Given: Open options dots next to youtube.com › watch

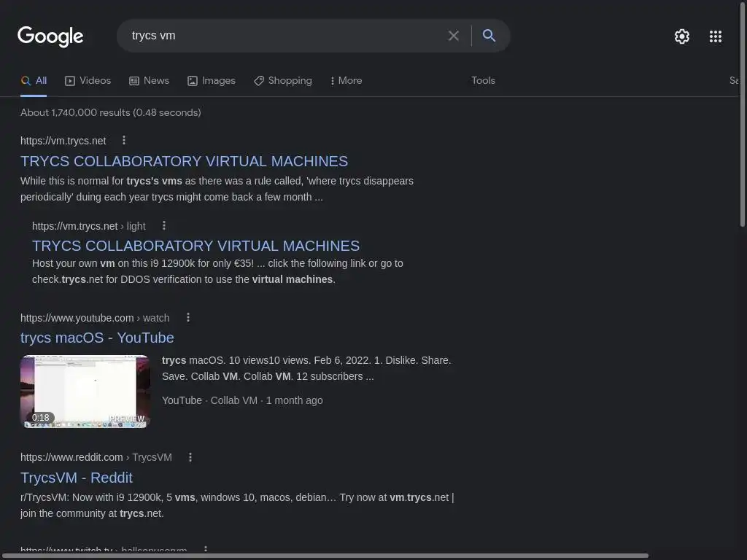Looking at the screenshot, I should 188,317.
